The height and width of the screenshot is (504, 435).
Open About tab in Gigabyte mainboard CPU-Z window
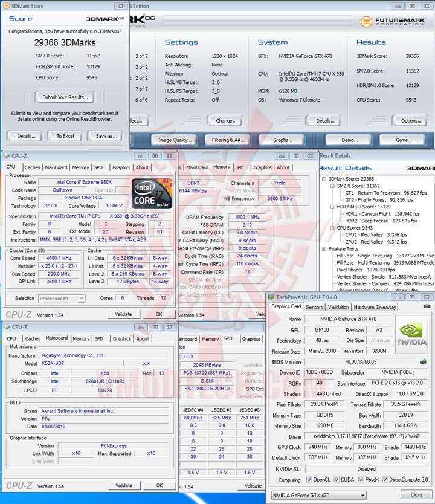tap(143, 339)
